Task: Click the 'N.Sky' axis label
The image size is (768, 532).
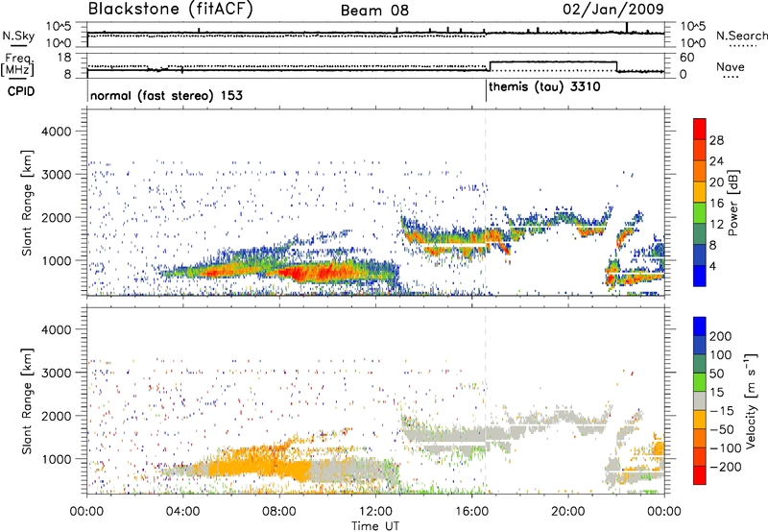Action: point(18,36)
